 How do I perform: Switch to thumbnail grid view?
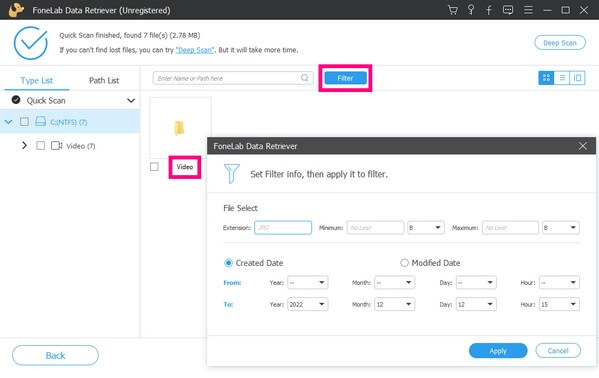[x=546, y=78]
